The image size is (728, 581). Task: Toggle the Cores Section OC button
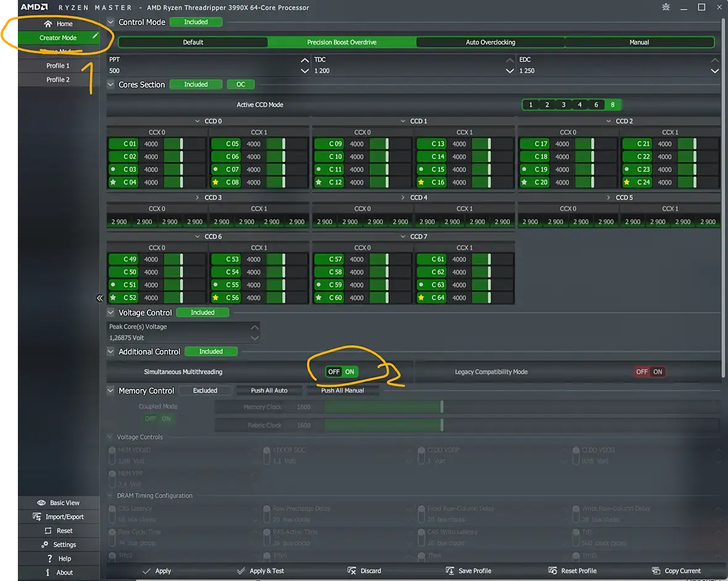(x=241, y=85)
